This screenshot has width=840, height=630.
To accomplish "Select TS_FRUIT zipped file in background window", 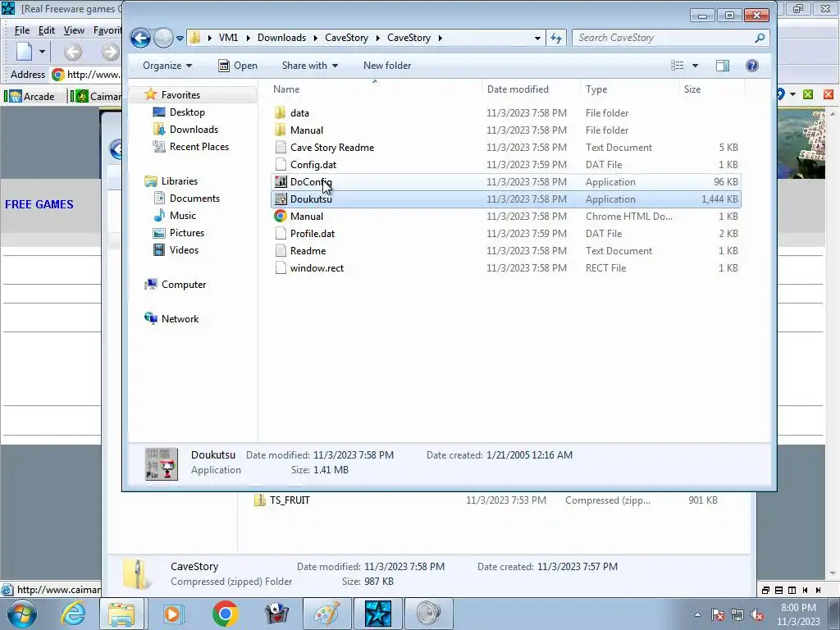I will [x=290, y=500].
